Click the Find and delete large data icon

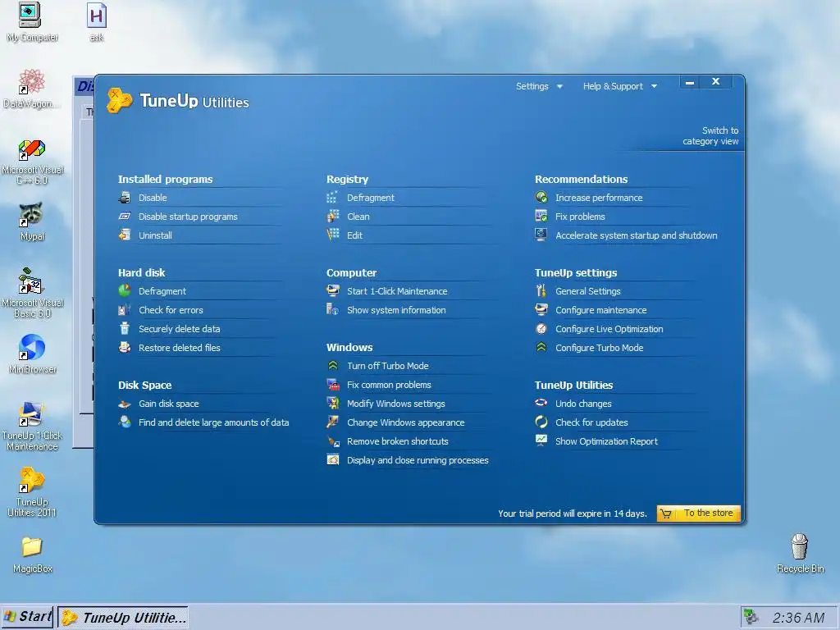pos(125,422)
